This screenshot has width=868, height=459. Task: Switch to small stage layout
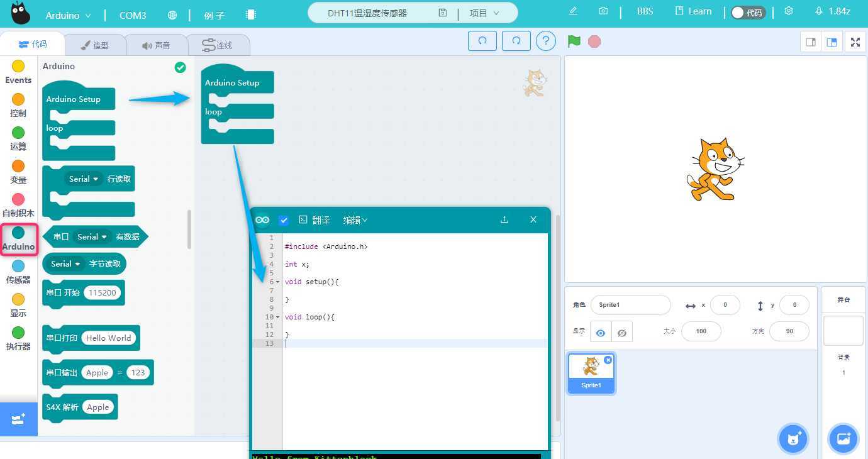pyautogui.click(x=811, y=42)
